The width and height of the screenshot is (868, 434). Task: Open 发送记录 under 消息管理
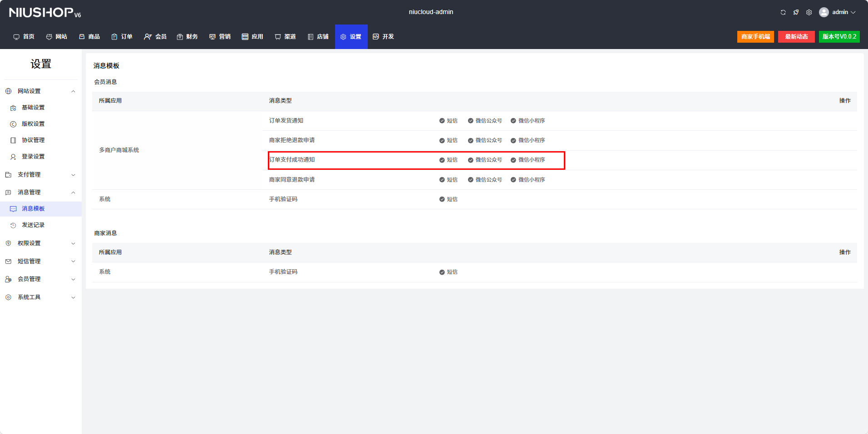33,225
